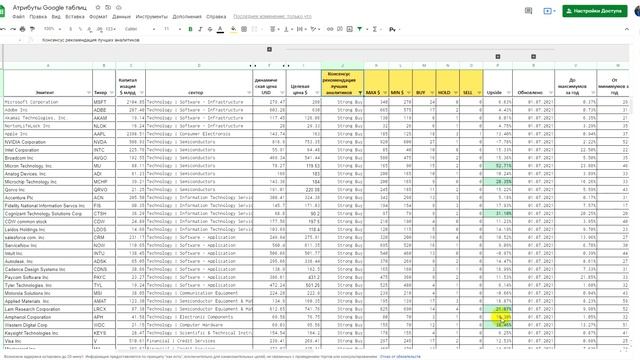Image resolution: width=640 pixels, height=360 pixels.
Task: Open filter for MAX $ column
Action: click(x=385, y=93)
